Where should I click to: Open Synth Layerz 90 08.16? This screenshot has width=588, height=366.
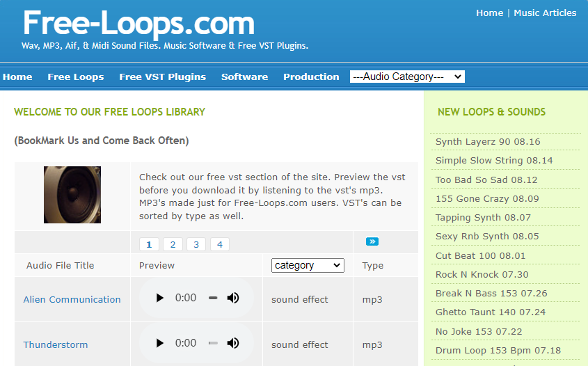tap(488, 142)
